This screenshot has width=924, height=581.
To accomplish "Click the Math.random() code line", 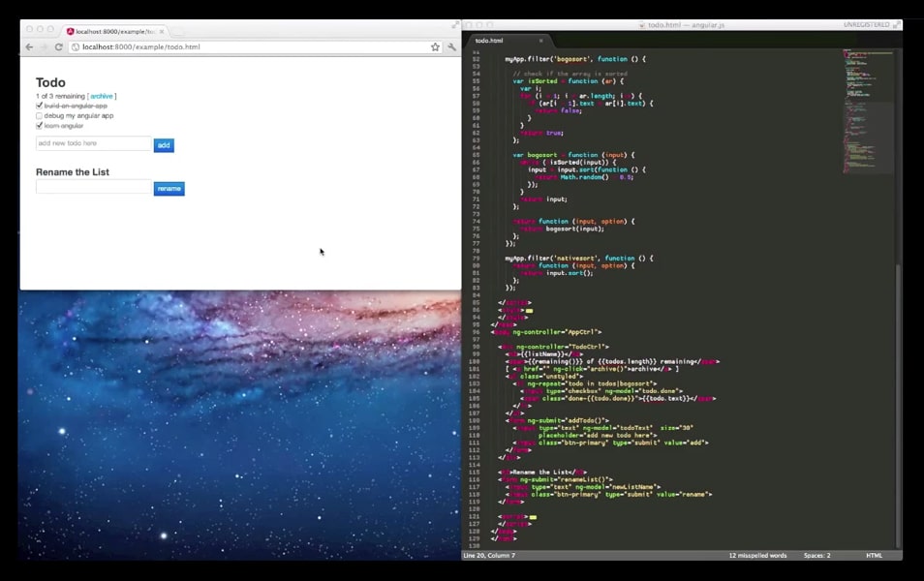I will [584, 177].
